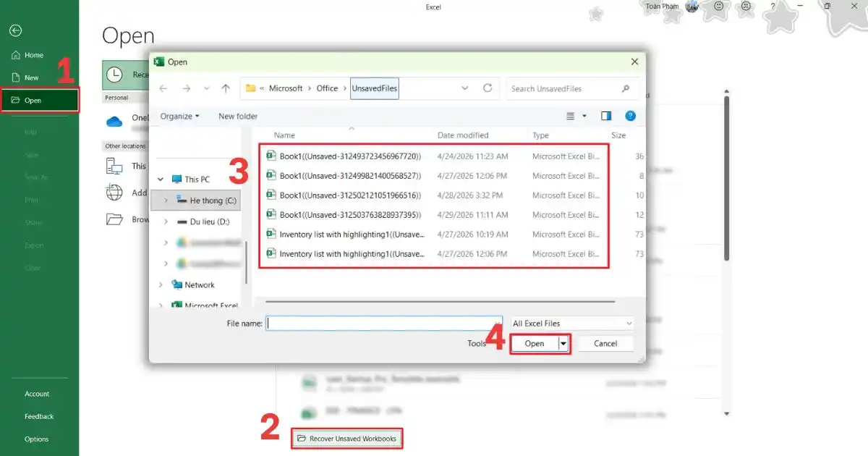Viewport: 868px width, 456px height.
Task: Go up one folder level
Action: (x=226, y=88)
